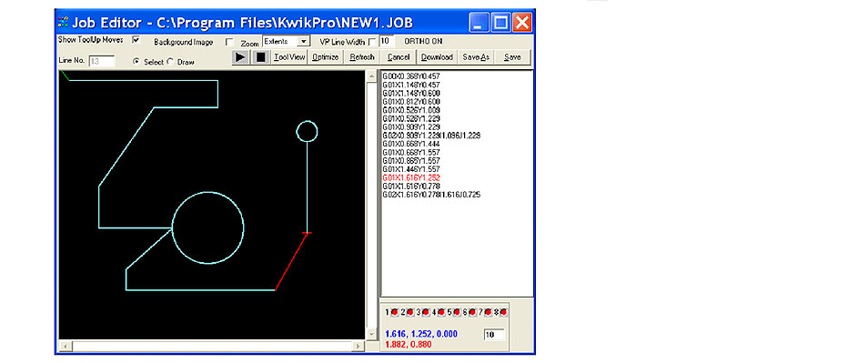
Task: Select red highlighted line G01X1.616Y1.252
Action: (410, 177)
